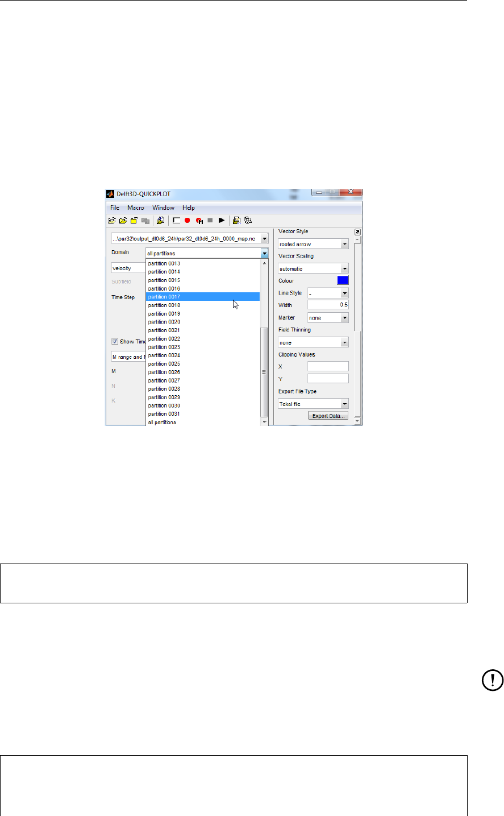Open the M range selection dropdown
This screenshot has height=816, width=504.
pos(128,357)
